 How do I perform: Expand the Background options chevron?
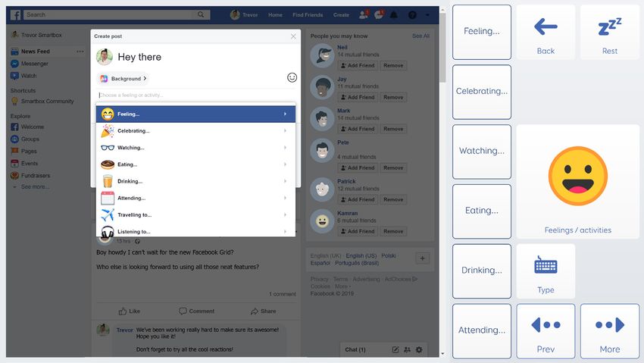point(145,78)
